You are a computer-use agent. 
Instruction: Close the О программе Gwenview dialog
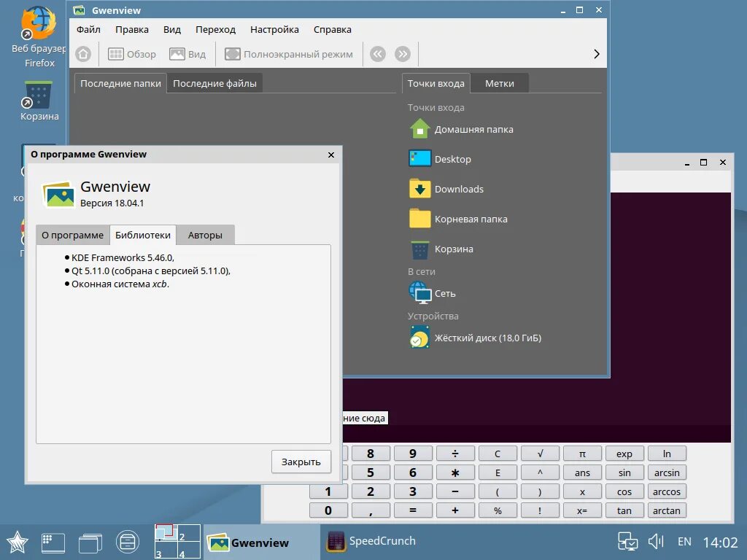331,155
